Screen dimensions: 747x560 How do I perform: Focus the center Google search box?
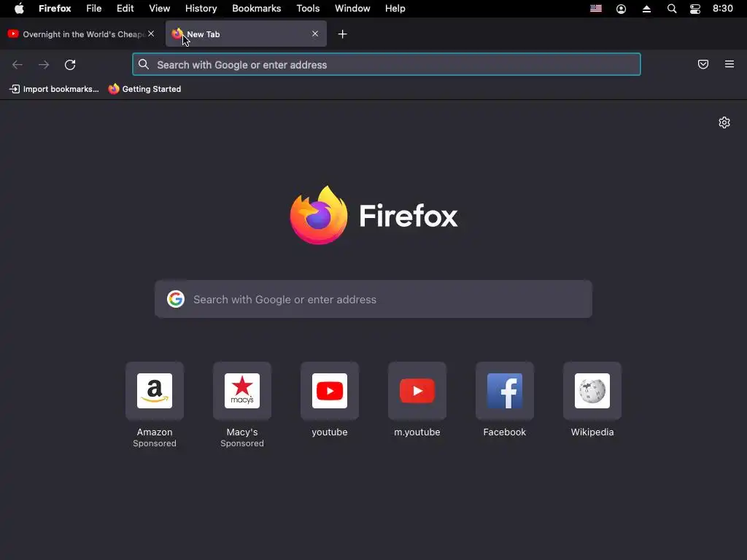373,299
